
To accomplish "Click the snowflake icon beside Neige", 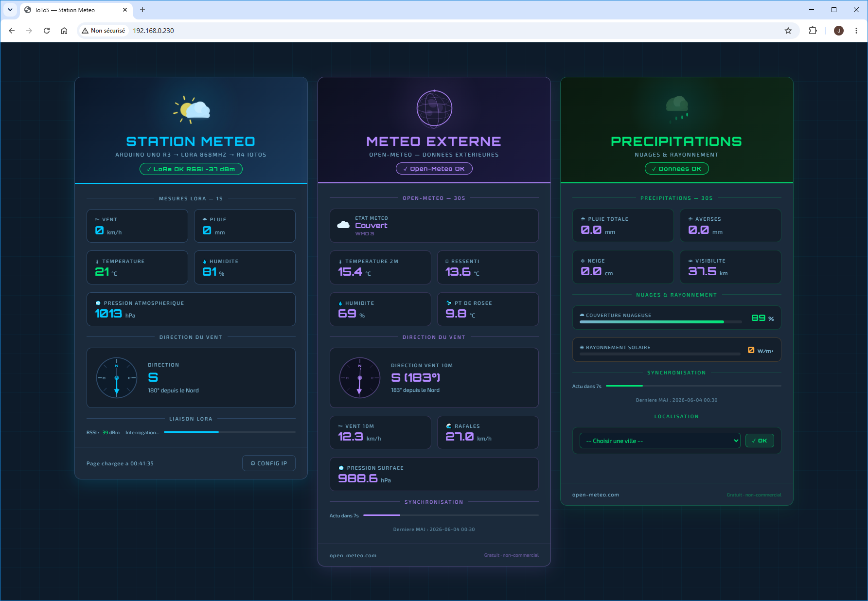I will (583, 261).
